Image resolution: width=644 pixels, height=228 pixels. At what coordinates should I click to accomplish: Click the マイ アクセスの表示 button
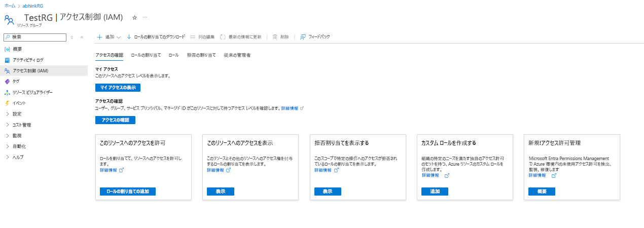(118, 88)
